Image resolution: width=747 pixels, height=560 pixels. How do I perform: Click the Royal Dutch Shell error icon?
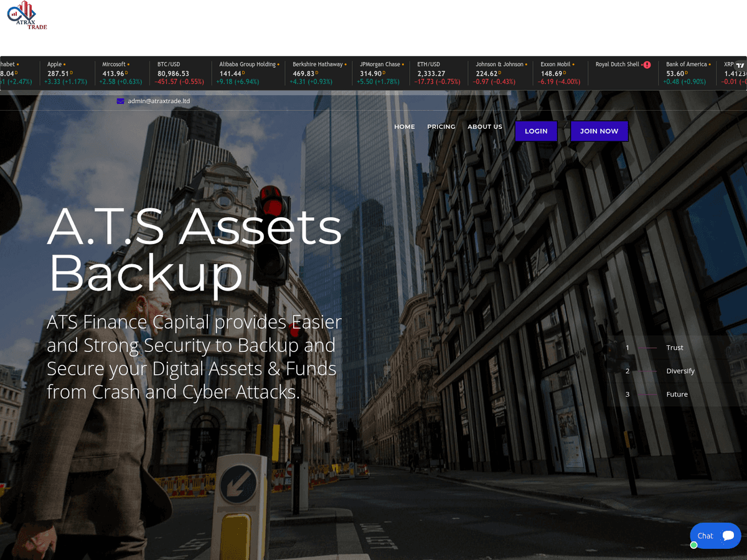click(x=647, y=65)
